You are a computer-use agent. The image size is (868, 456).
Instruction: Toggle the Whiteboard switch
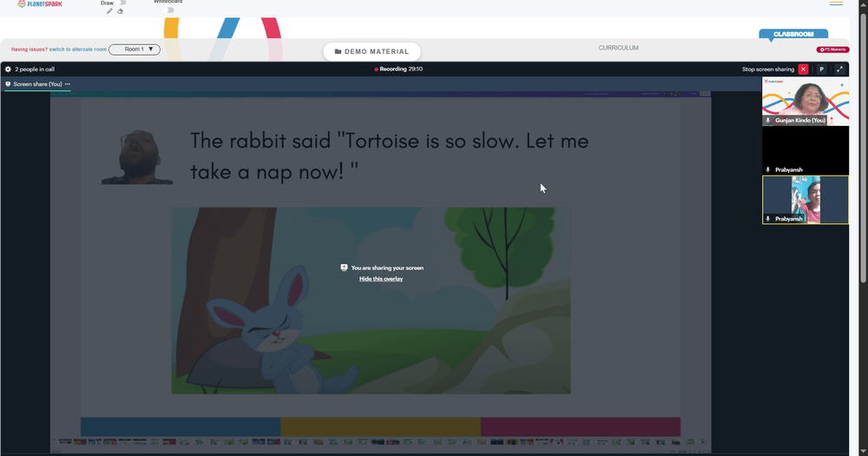pos(170,10)
